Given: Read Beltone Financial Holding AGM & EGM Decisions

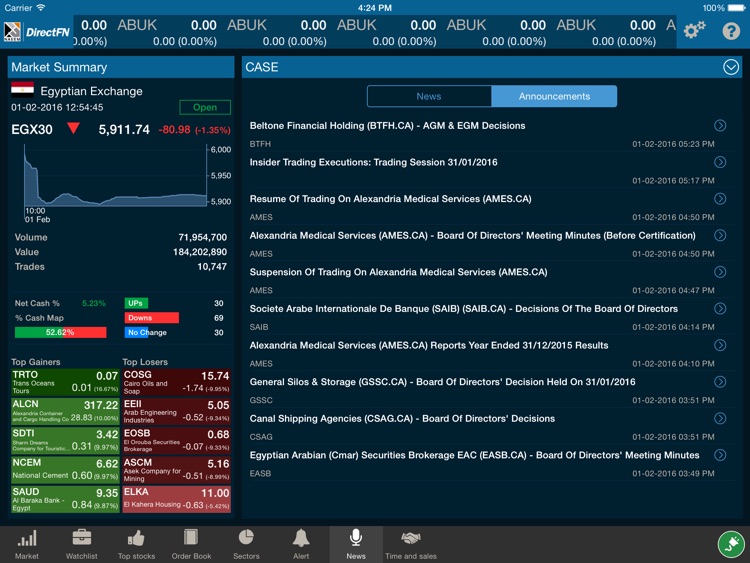Looking at the screenshot, I should pos(387,126).
